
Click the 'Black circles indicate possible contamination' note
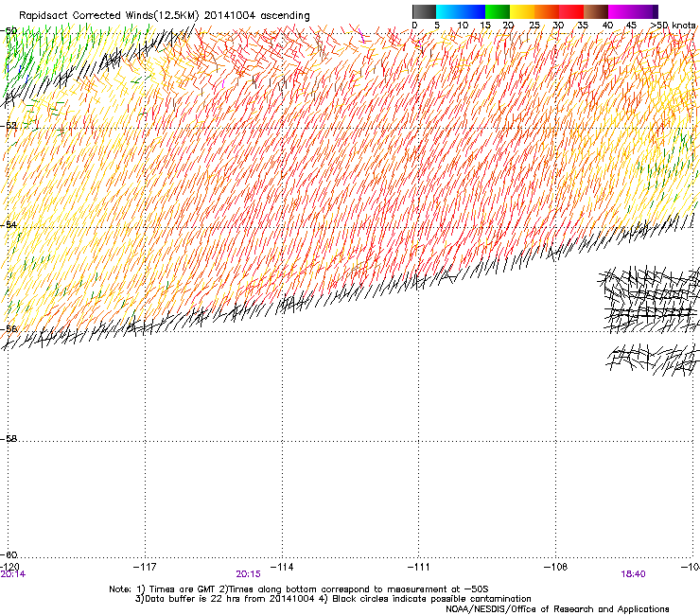pos(431,599)
